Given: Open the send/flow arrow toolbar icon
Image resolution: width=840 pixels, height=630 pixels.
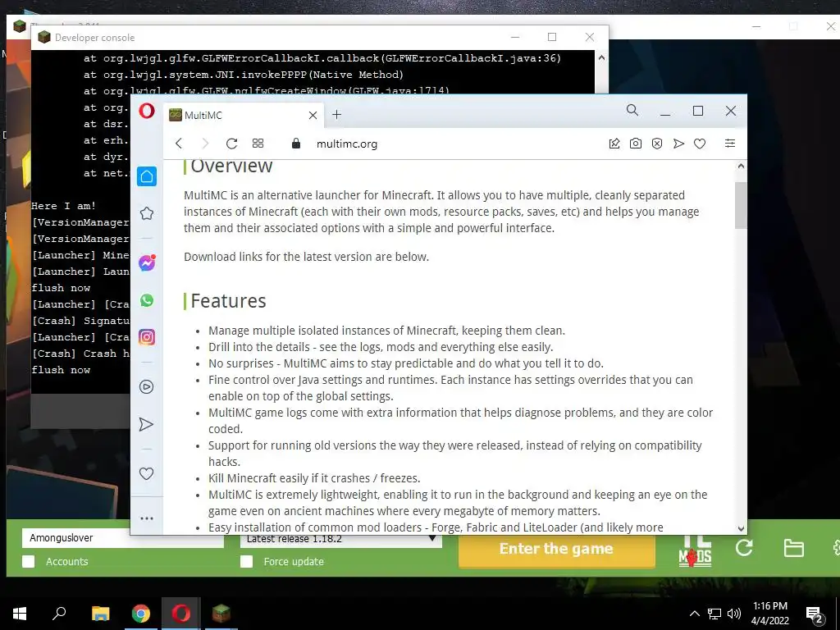Looking at the screenshot, I should (x=678, y=144).
